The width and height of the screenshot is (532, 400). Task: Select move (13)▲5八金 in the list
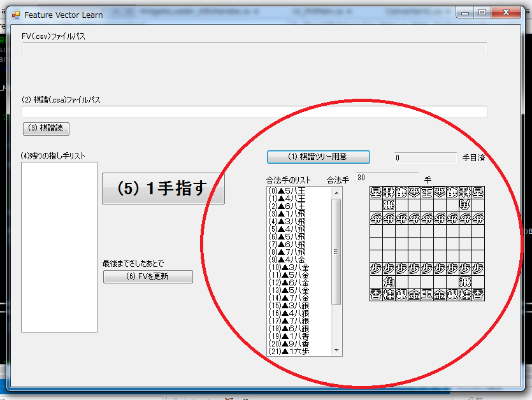289,290
